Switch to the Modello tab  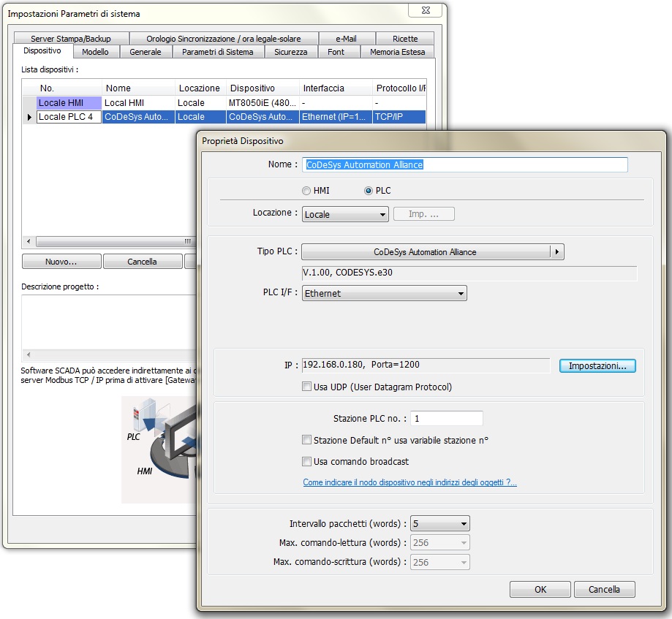click(95, 52)
